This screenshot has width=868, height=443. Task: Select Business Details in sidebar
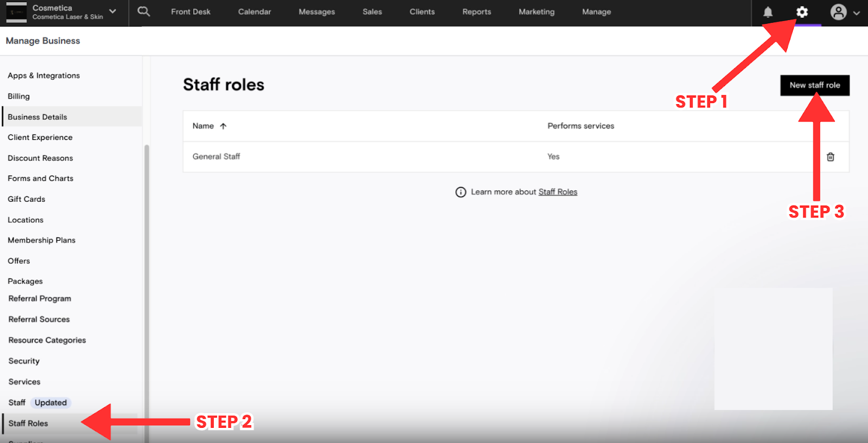click(x=72, y=117)
